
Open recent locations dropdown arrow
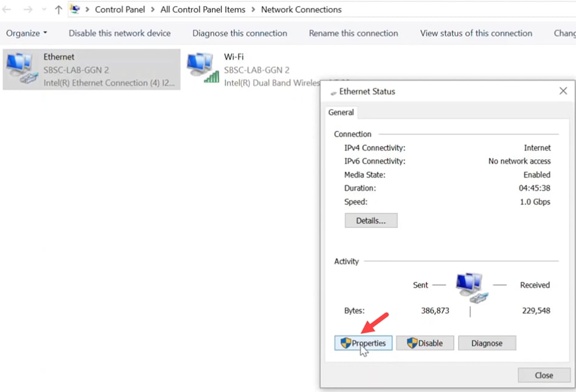[44, 10]
